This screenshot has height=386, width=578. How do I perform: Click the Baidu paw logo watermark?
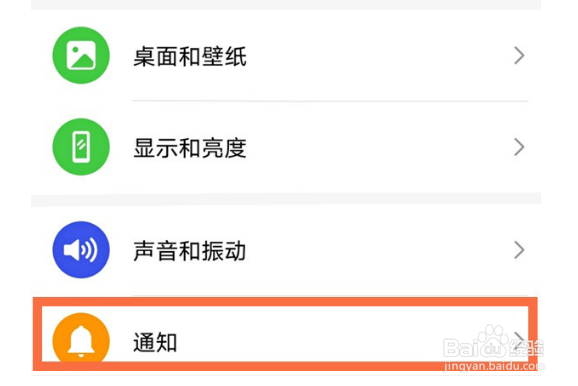click(x=493, y=341)
